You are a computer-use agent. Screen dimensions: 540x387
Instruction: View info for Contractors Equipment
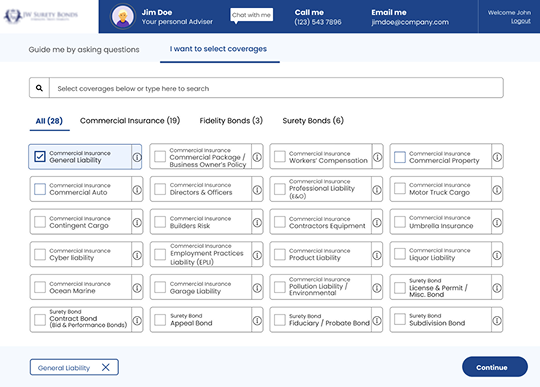[x=377, y=222]
